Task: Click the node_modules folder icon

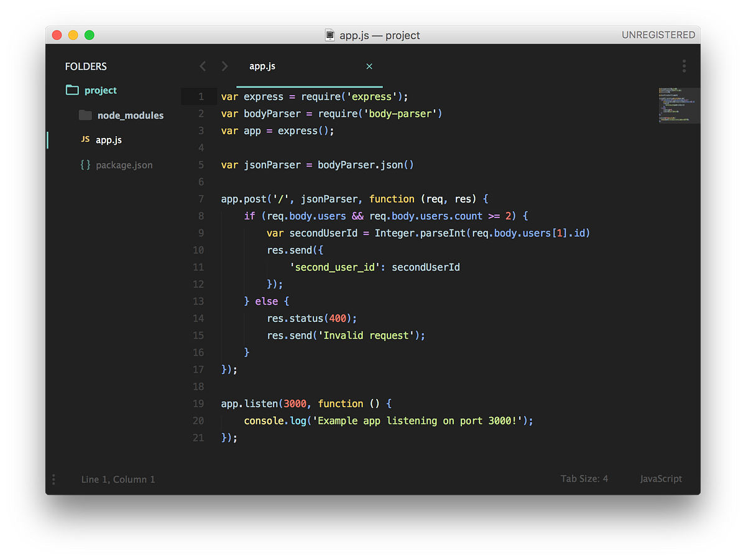Action: pyautogui.click(x=85, y=115)
